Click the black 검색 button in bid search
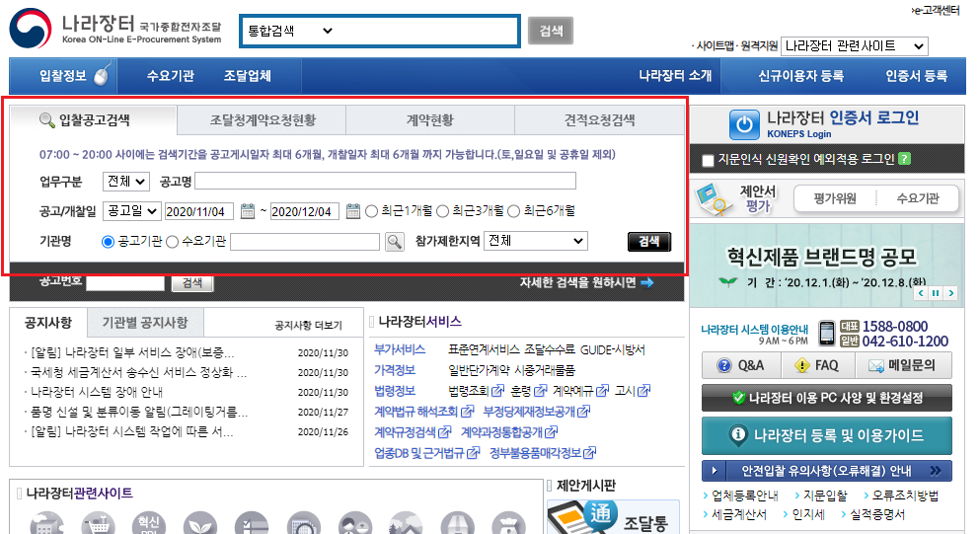 (648, 242)
